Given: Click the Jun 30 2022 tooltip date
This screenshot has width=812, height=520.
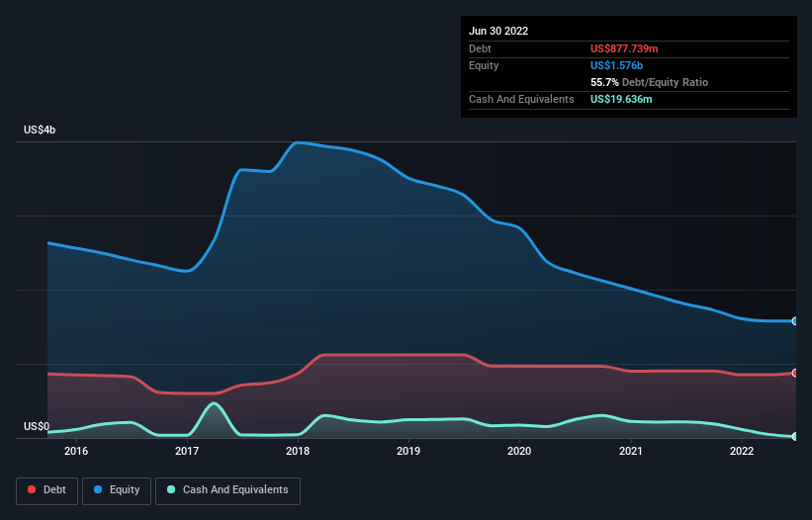Looking at the screenshot, I should [x=498, y=31].
